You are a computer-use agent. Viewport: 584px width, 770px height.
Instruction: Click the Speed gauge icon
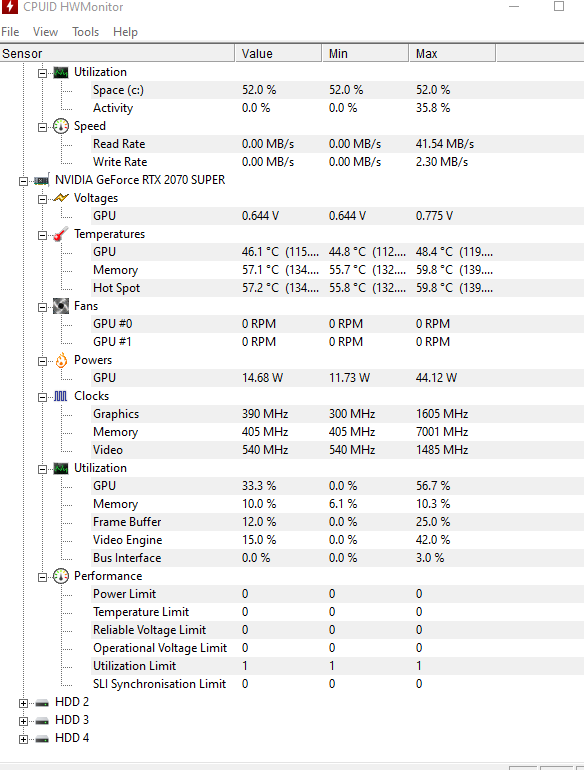point(61,126)
